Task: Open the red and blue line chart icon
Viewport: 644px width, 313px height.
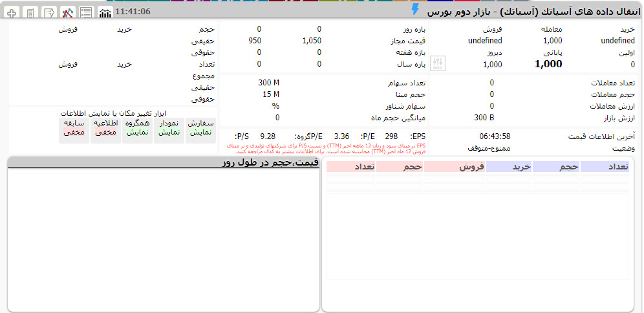Action: (67, 12)
